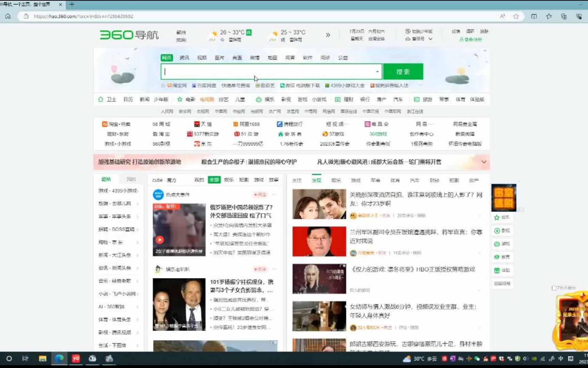Open the 淘宝·特卖 link
This screenshot has height=368, width=588.
click(116, 124)
